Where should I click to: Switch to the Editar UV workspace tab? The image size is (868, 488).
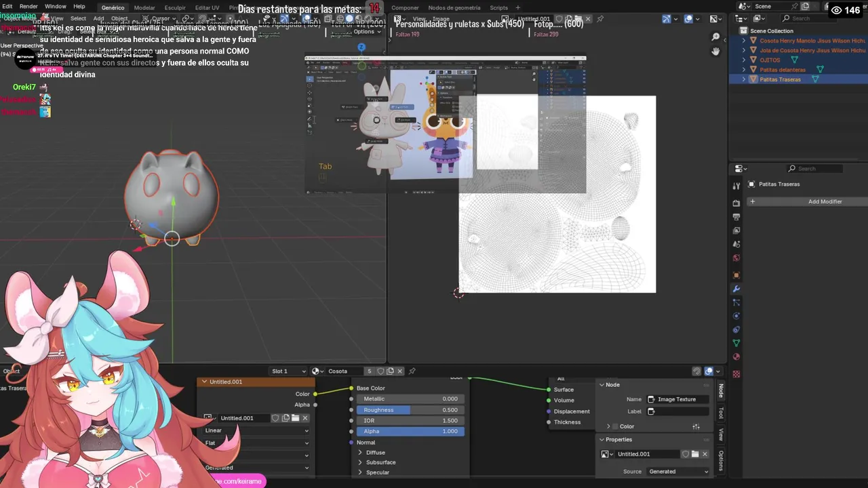click(207, 7)
